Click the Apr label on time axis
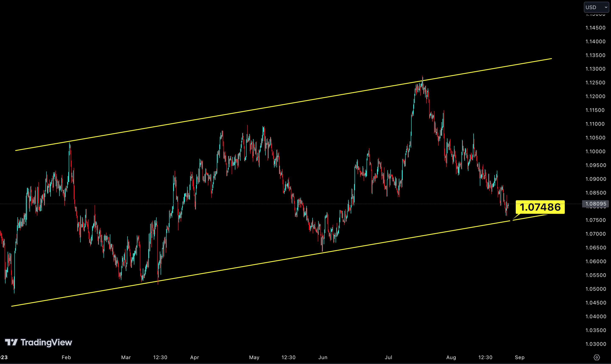The width and height of the screenshot is (611, 364). pyautogui.click(x=195, y=357)
